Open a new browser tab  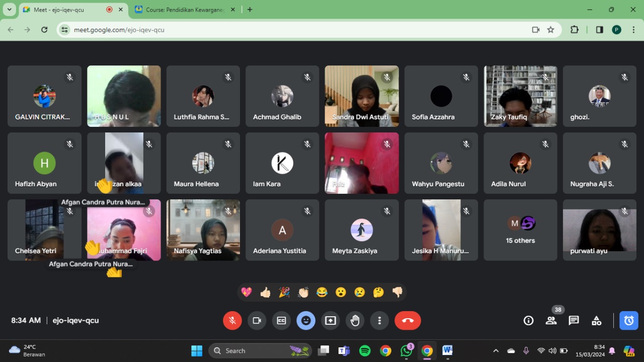pyautogui.click(x=250, y=10)
